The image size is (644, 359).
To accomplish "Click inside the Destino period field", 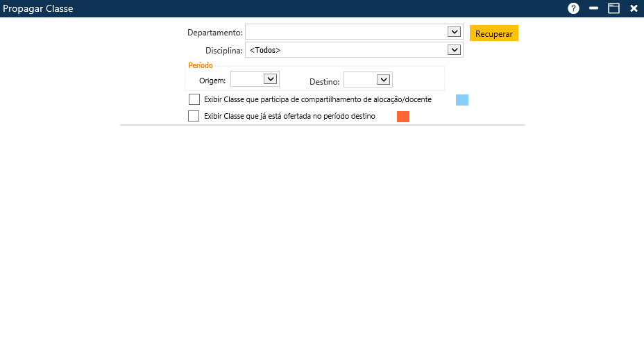I will click(x=359, y=80).
